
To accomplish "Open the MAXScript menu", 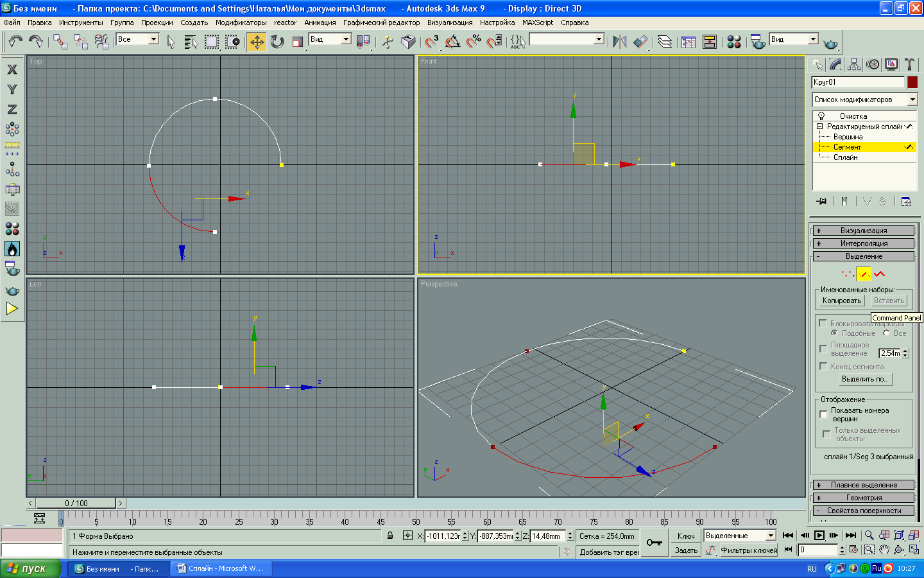I will point(537,22).
